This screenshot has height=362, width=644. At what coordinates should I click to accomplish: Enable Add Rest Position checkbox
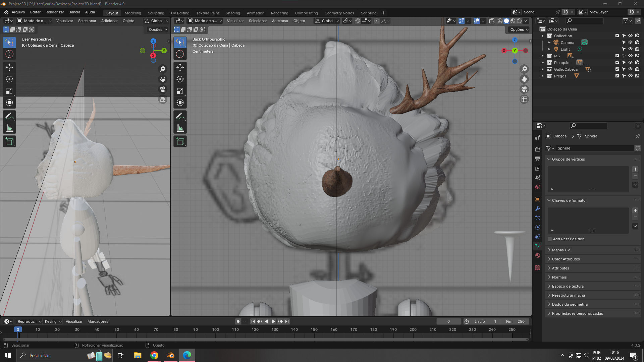(x=550, y=239)
